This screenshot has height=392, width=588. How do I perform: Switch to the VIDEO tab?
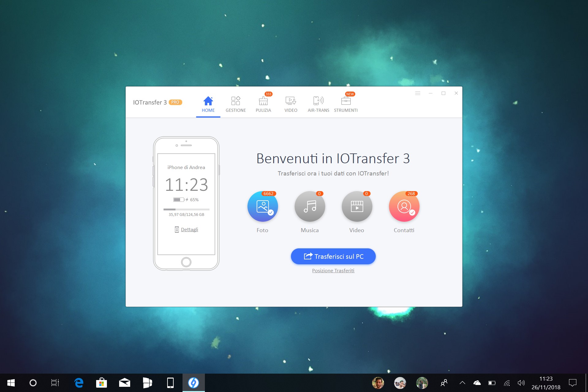click(291, 104)
